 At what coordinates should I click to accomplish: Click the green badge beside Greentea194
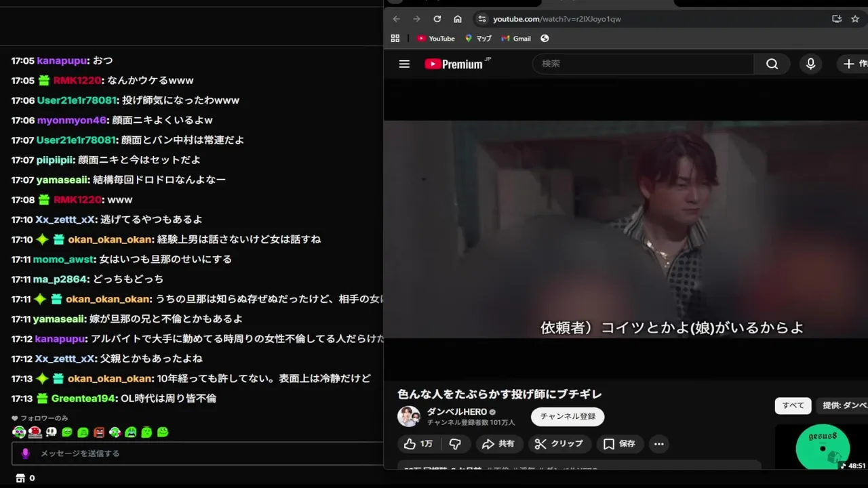pos(43,398)
